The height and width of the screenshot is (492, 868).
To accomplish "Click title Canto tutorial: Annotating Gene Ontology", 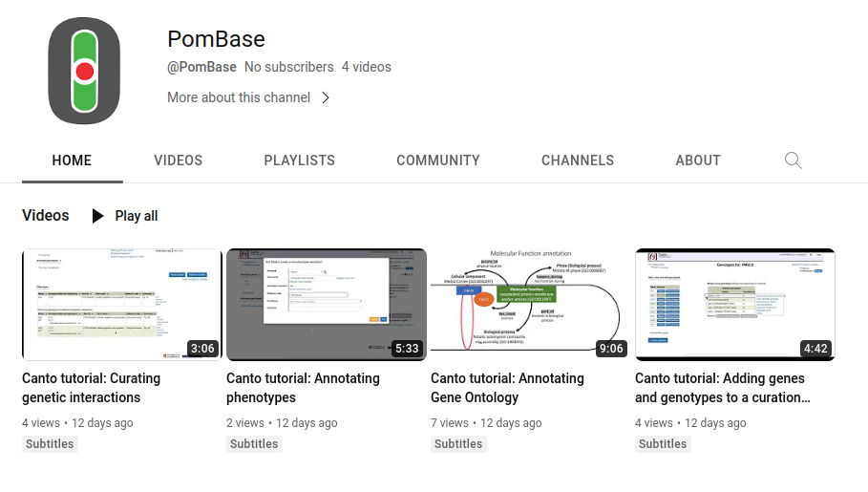I will click(507, 388).
